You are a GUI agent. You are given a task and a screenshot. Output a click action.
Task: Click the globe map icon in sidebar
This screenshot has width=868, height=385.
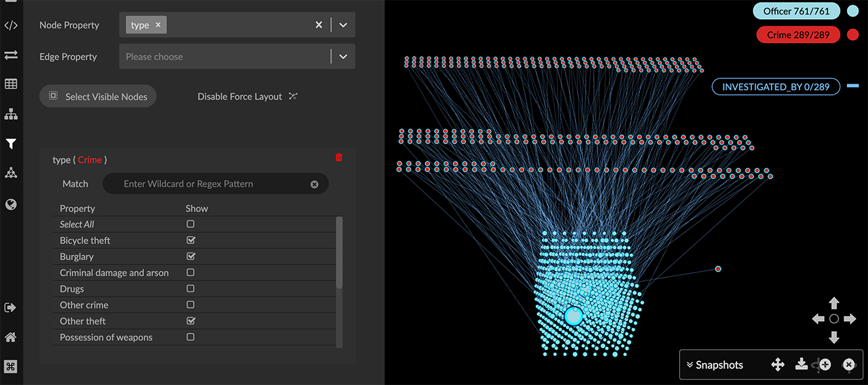pos(11,204)
